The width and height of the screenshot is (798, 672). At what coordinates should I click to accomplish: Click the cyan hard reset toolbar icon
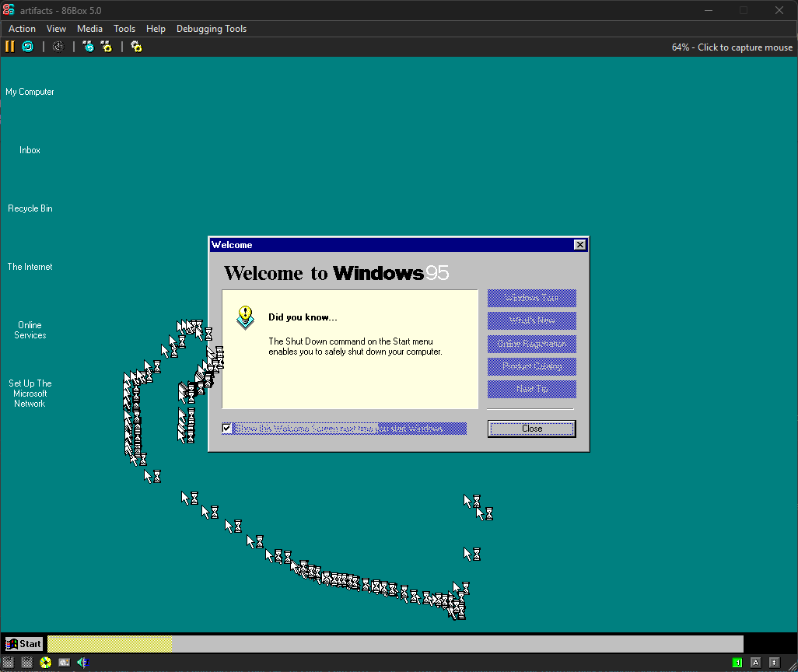click(27, 47)
